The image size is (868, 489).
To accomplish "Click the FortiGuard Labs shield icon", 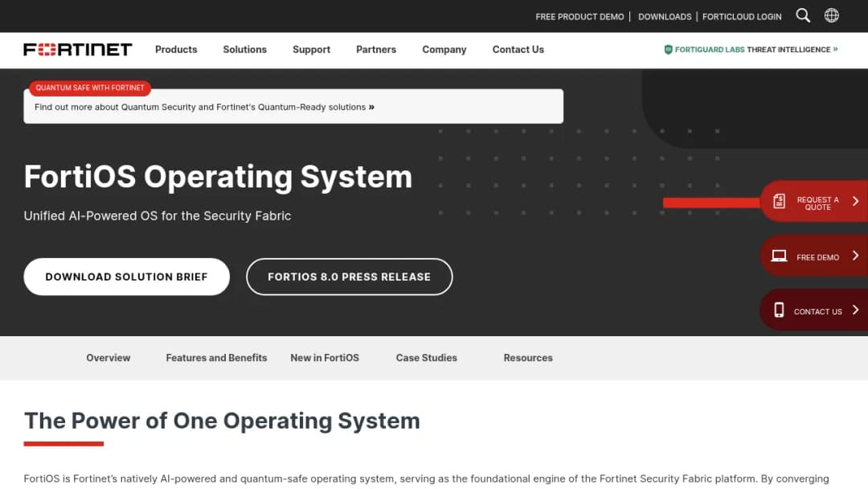I will point(668,49).
